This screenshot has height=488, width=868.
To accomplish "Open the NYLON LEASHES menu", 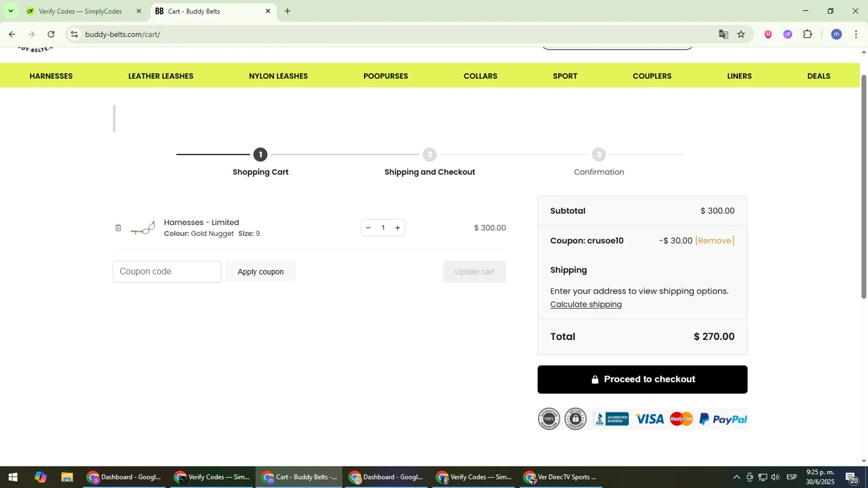I will (x=278, y=76).
